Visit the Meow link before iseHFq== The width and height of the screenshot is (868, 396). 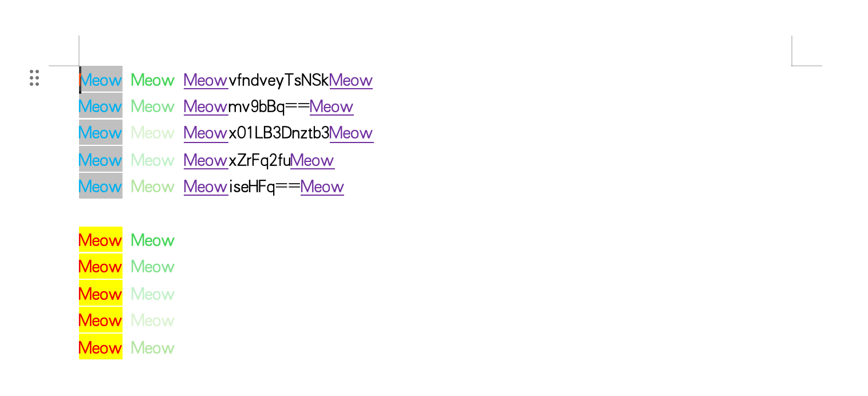point(206,187)
